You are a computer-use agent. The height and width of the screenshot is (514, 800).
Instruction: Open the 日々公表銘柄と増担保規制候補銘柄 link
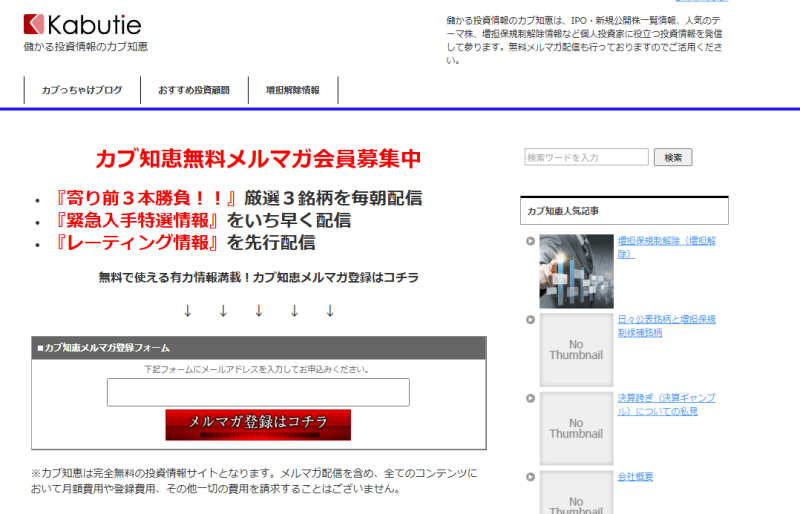click(x=666, y=326)
